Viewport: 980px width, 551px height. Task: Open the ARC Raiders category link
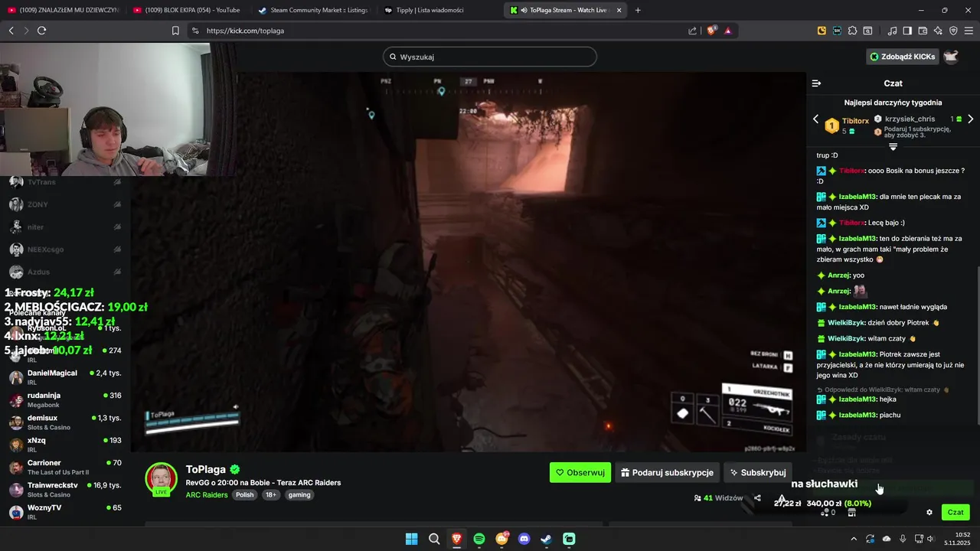pos(207,495)
